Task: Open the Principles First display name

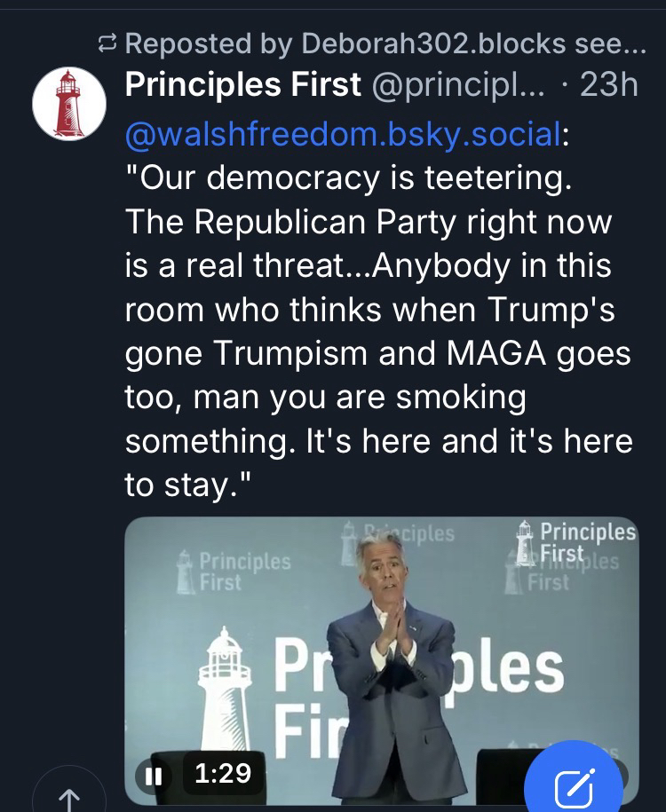Action: coord(243,85)
